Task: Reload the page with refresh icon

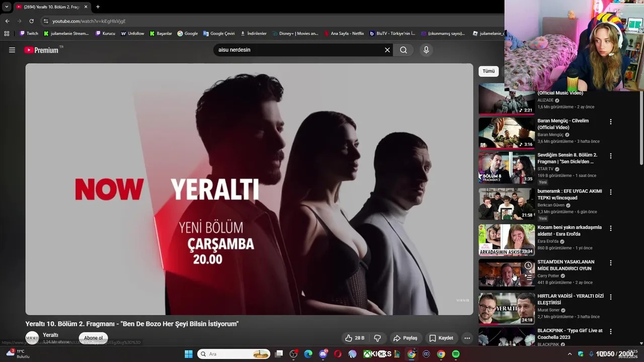Action: 31,21
